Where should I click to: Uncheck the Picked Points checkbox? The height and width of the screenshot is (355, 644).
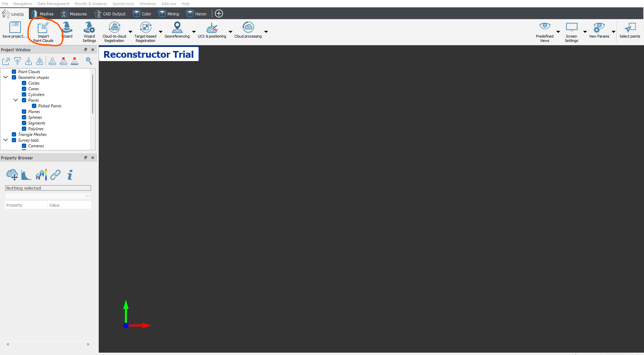(x=34, y=106)
